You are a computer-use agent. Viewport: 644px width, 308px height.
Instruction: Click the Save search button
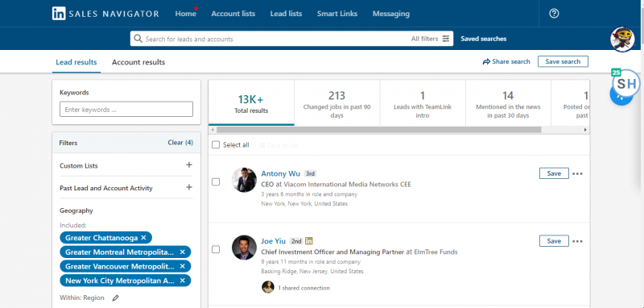[563, 61]
